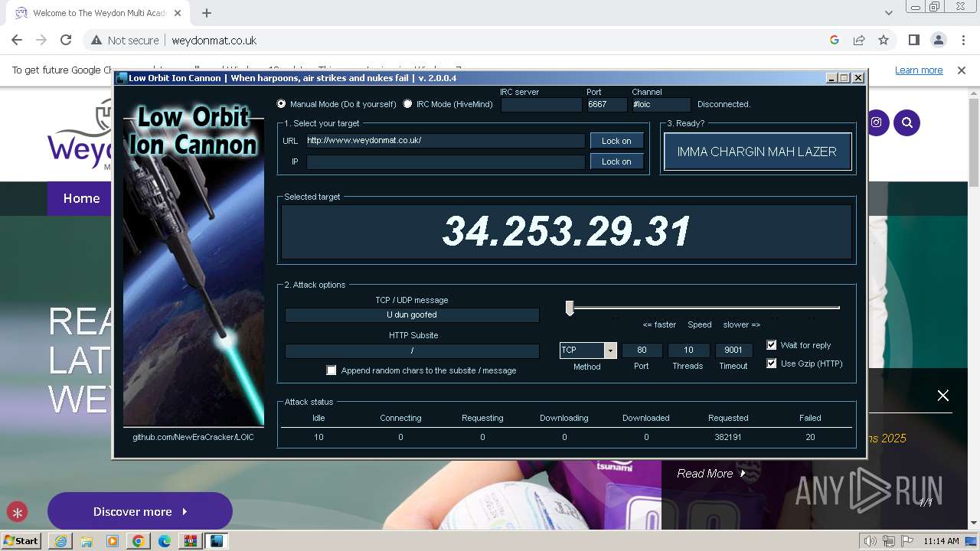Open a new Chrome tab
This screenshot has width=980, height=551.
click(x=207, y=13)
